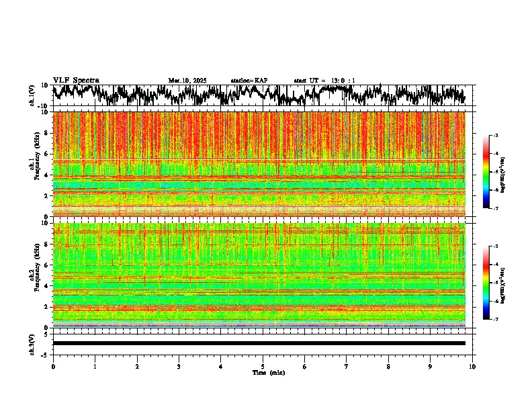Click tick label '3' on the Time axis
Viewport: 532px width, 411px height.
point(179,367)
